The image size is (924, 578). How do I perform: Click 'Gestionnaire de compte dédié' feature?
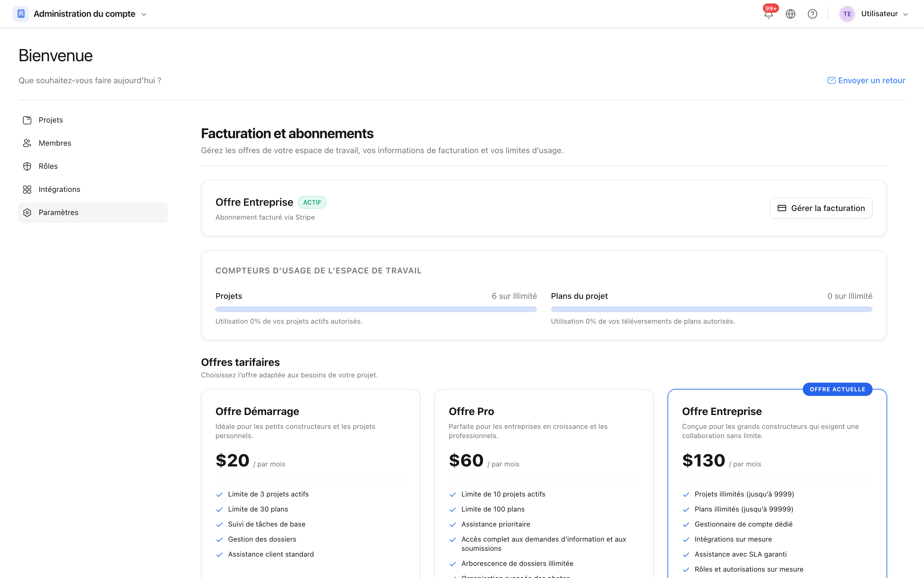744,524
